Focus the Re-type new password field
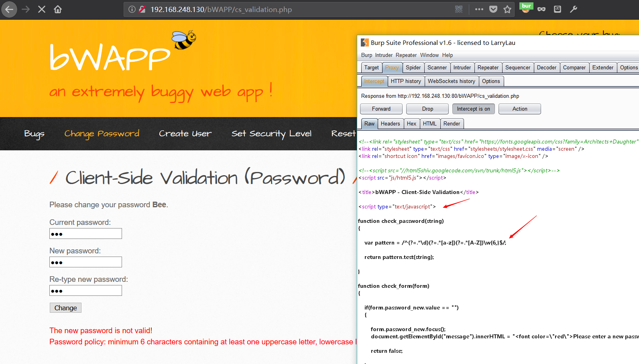Viewport: 639px width, 364px height. coord(85,291)
